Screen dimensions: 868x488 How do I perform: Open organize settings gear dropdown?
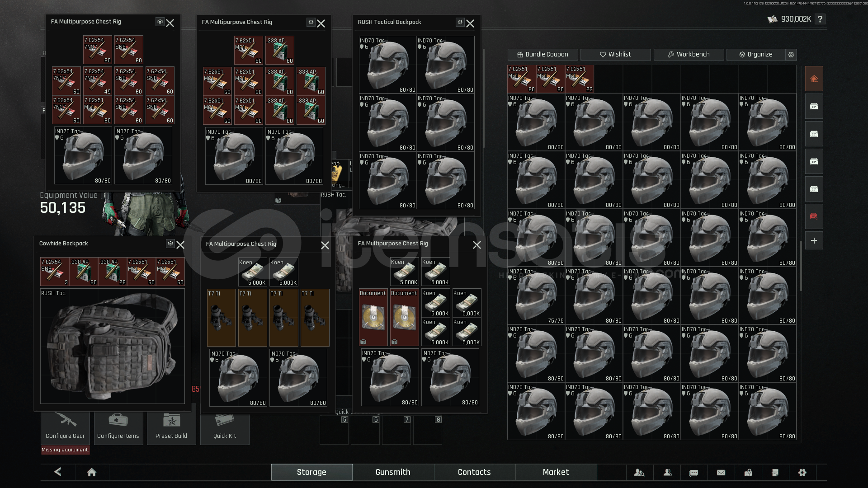791,55
